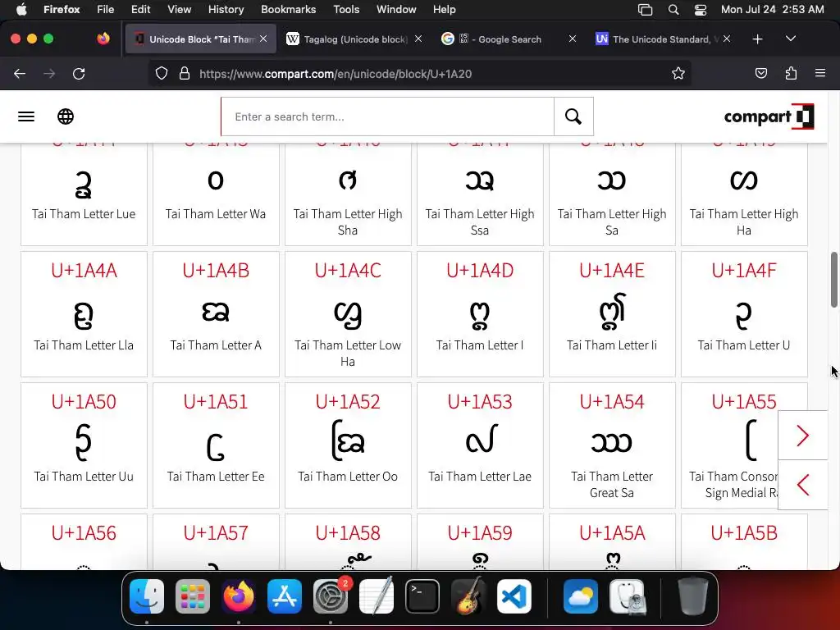Click the search term input field
The height and width of the screenshot is (630, 840).
pyautogui.click(x=388, y=116)
